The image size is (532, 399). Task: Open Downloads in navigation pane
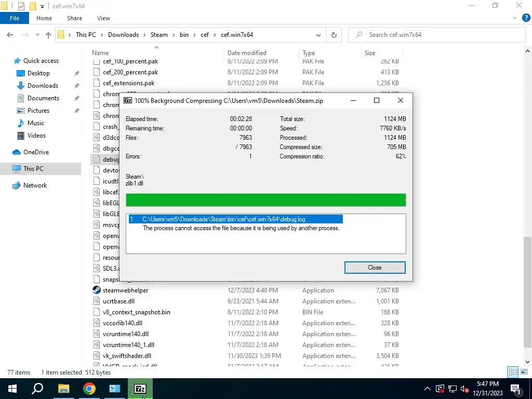tap(43, 86)
